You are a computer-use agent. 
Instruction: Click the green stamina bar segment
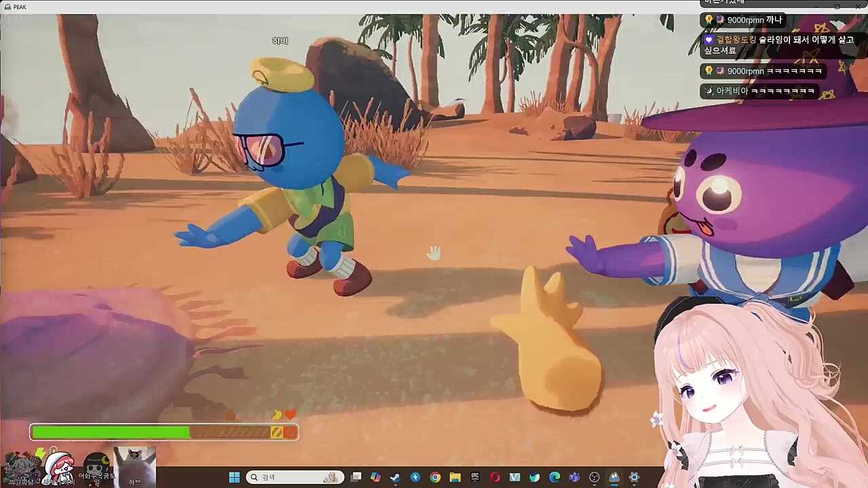tap(111, 432)
